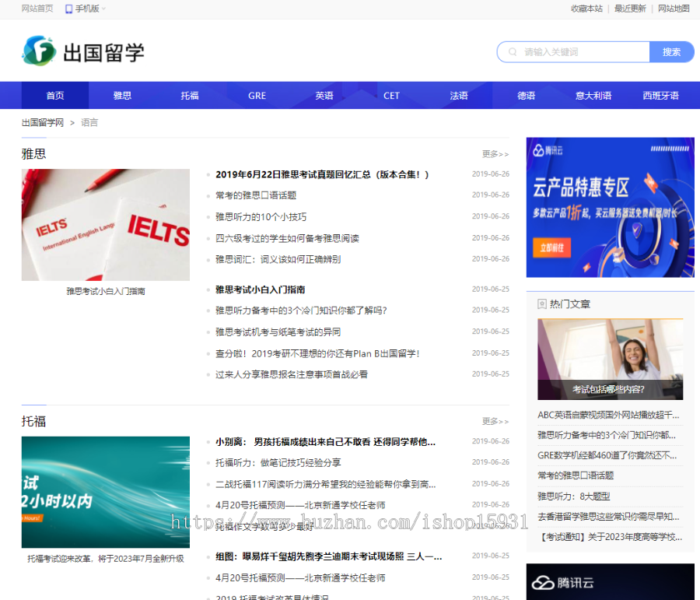Select 雅思 in navigation bar
700x600 pixels.
122,95
